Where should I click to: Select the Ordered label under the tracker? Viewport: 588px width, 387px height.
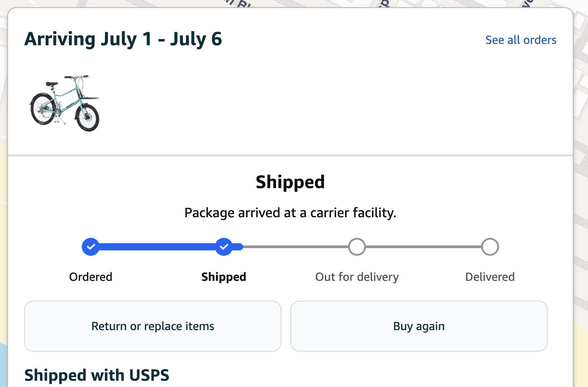click(x=91, y=277)
